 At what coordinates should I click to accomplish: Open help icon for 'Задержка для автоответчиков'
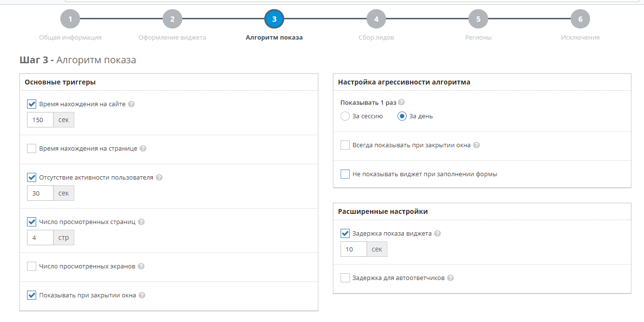click(450, 278)
